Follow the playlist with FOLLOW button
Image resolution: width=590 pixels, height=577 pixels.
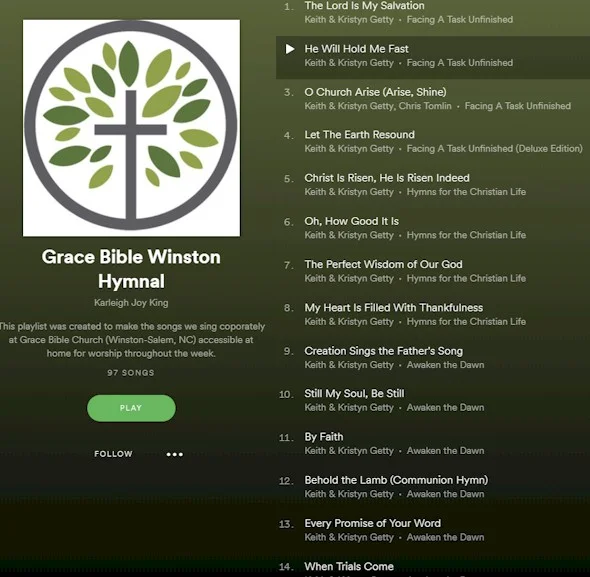[113, 454]
